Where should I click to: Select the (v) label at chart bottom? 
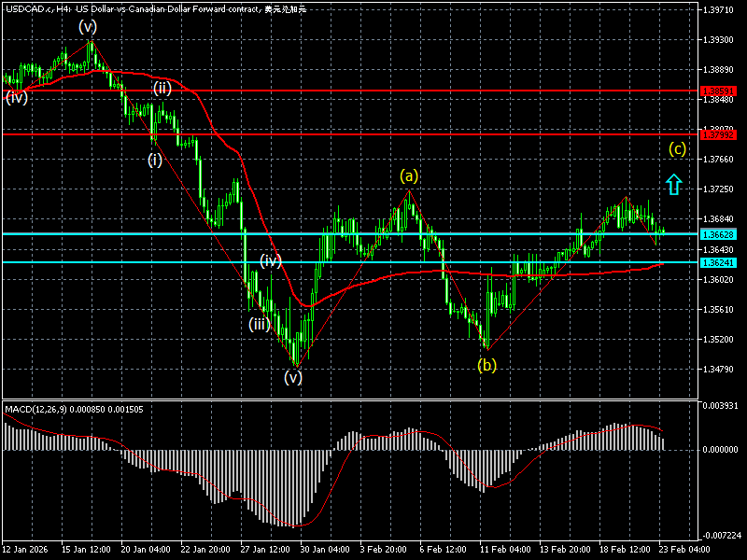tap(293, 377)
